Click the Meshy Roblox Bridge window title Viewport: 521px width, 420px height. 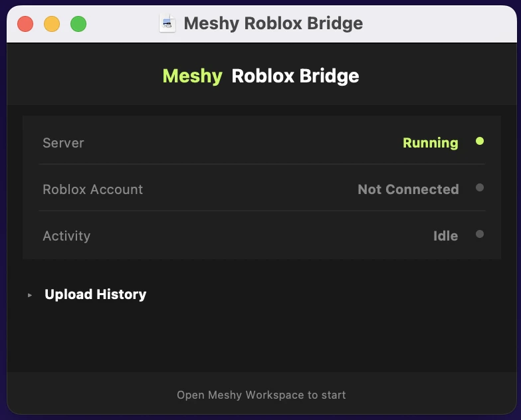273,24
